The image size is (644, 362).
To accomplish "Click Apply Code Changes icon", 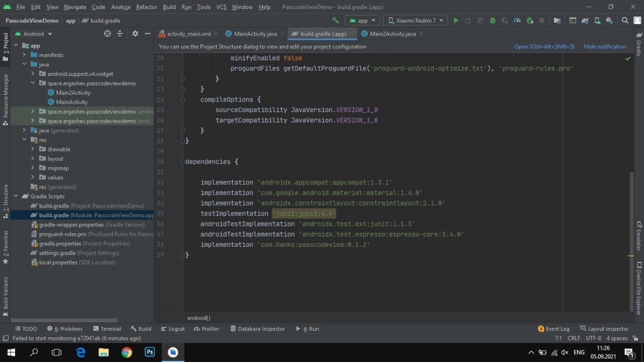I will 480,21.
